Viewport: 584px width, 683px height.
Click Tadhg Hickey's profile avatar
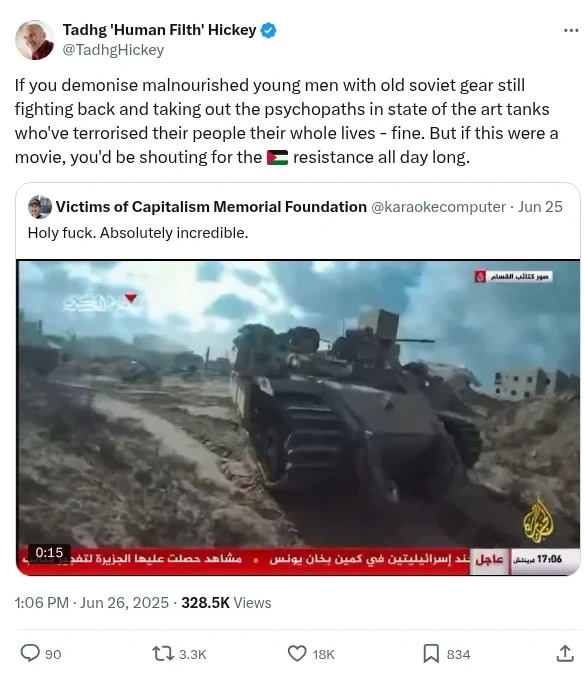pos(35,40)
